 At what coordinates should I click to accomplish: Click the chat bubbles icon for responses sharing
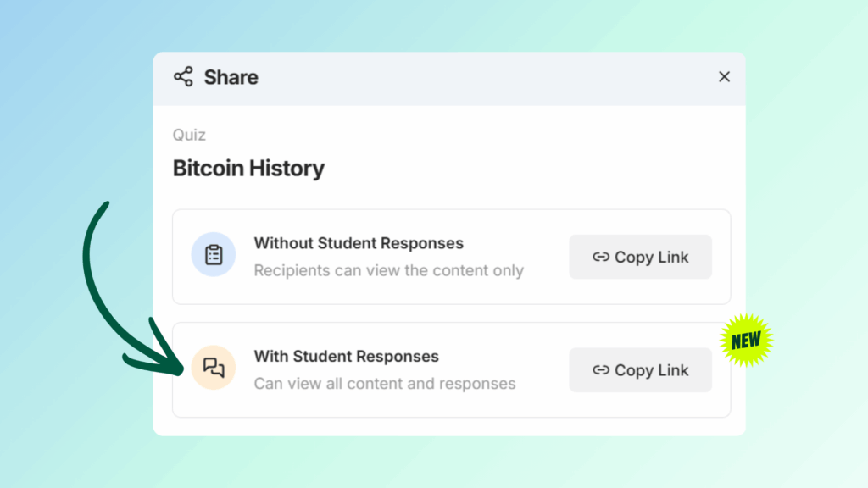click(214, 368)
